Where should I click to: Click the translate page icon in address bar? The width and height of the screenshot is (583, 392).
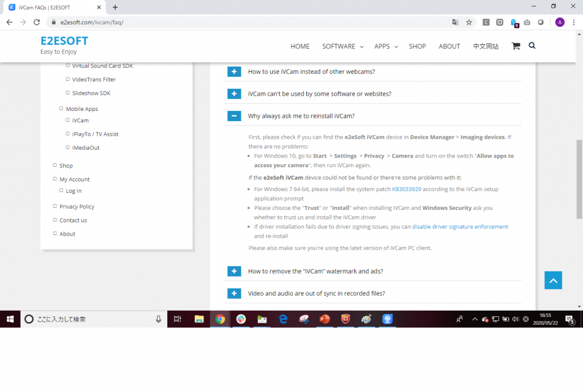point(455,22)
